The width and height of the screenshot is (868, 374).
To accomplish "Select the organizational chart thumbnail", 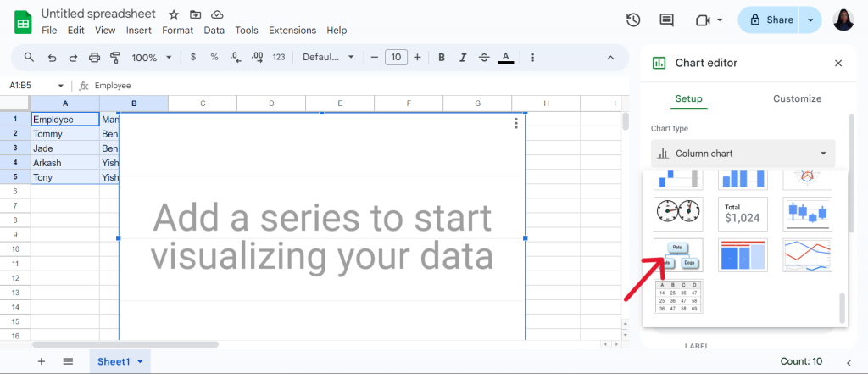I will pos(678,255).
